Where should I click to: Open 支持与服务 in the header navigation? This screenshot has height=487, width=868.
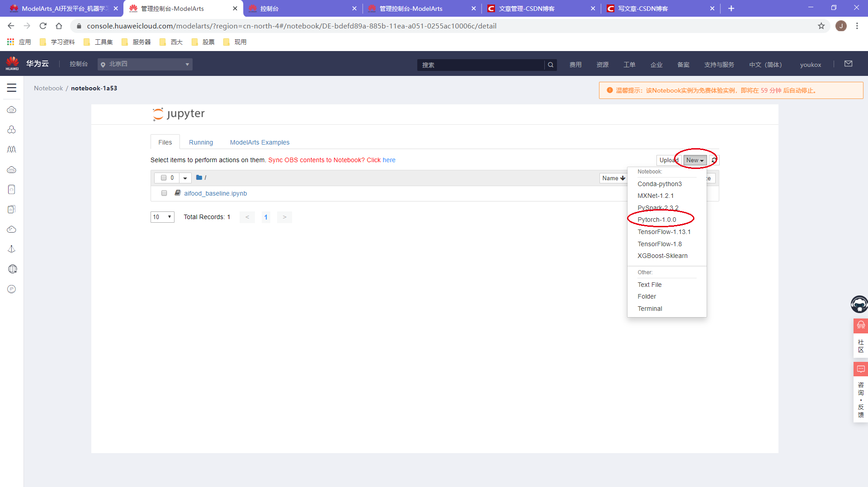(x=719, y=65)
